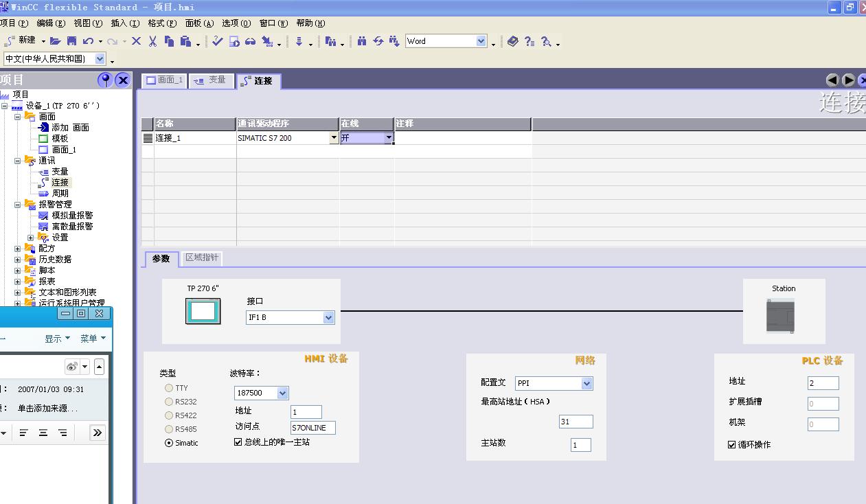866x504 pixels.
Task: Click the 访问点 S7ONLINE input field
Action: 313,428
